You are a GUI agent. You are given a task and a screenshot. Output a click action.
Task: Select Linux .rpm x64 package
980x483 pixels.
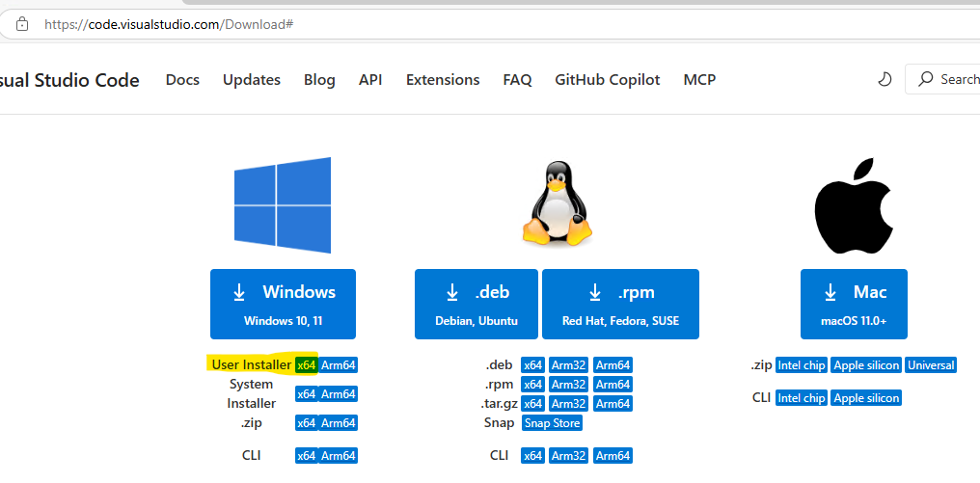click(533, 385)
